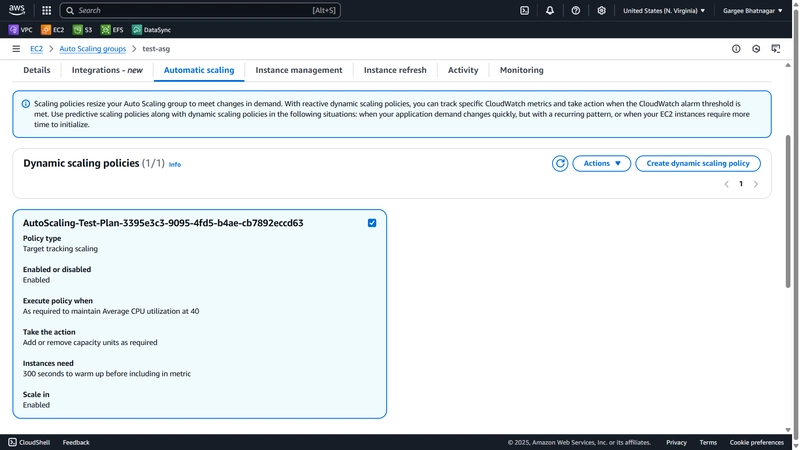The width and height of the screenshot is (800, 450).
Task: Open the EC2 shortcut in favorites bar
Action: tap(53, 30)
